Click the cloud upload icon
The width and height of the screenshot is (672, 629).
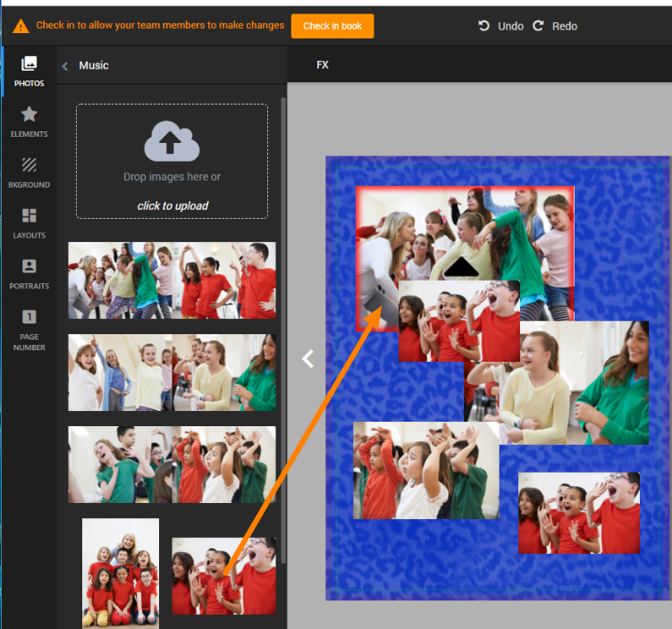pos(172,141)
